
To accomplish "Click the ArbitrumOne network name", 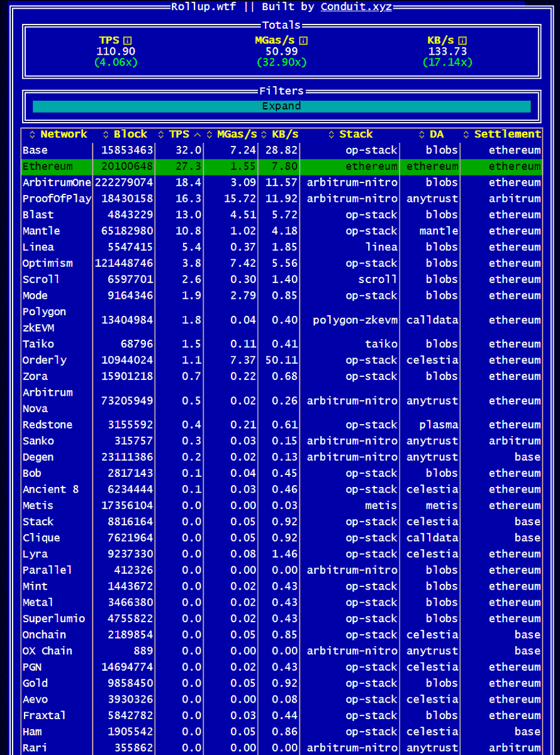I will 57,182.
